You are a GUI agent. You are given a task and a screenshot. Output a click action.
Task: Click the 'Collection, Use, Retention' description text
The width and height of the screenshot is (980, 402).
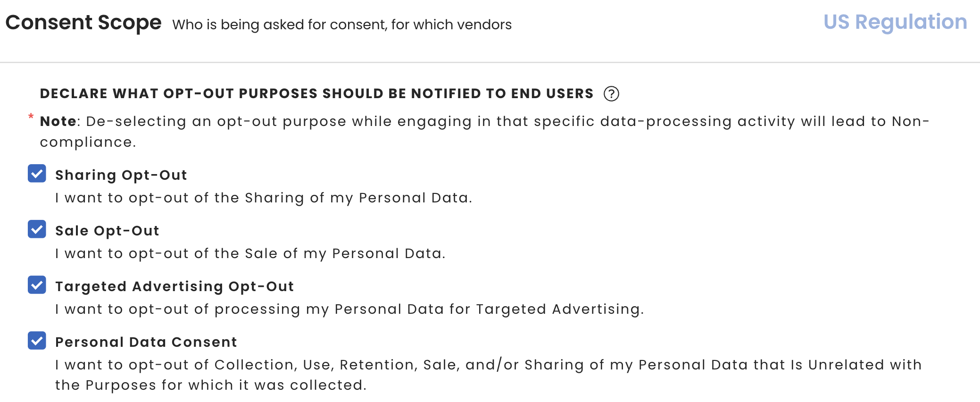[x=488, y=375]
